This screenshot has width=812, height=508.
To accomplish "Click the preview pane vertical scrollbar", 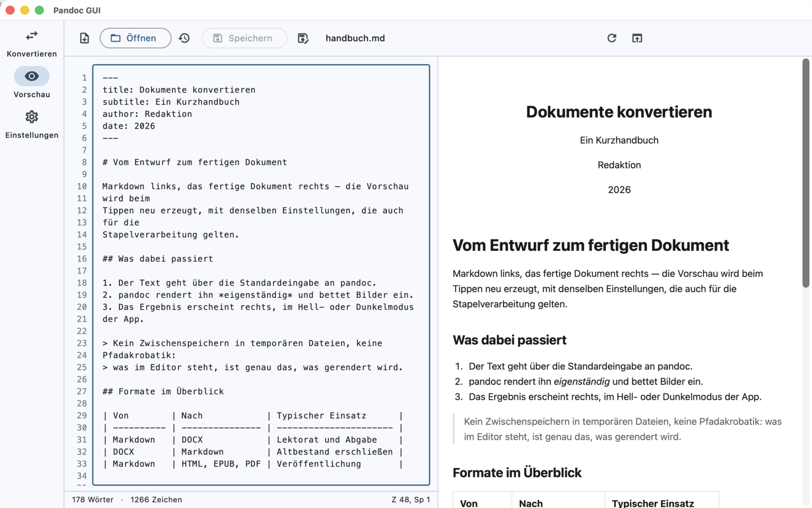I will pyautogui.click(x=806, y=173).
